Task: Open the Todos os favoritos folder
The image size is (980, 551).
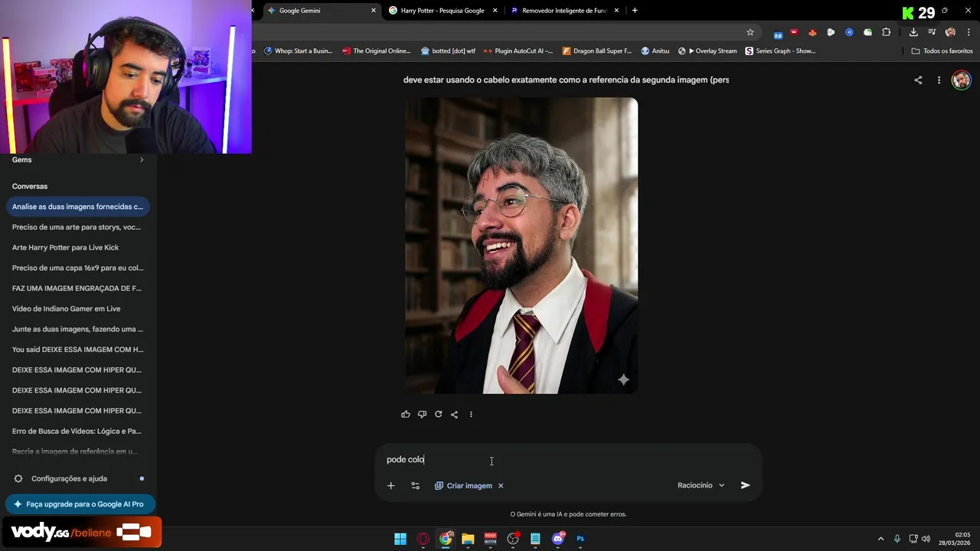Action: [x=942, y=51]
